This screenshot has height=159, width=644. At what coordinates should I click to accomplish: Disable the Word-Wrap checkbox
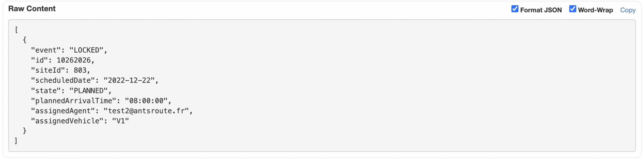[573, 9]
